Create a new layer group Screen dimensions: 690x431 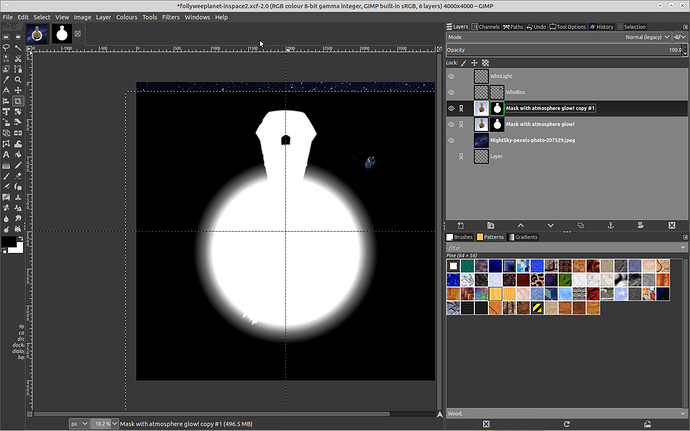[491, 225]
